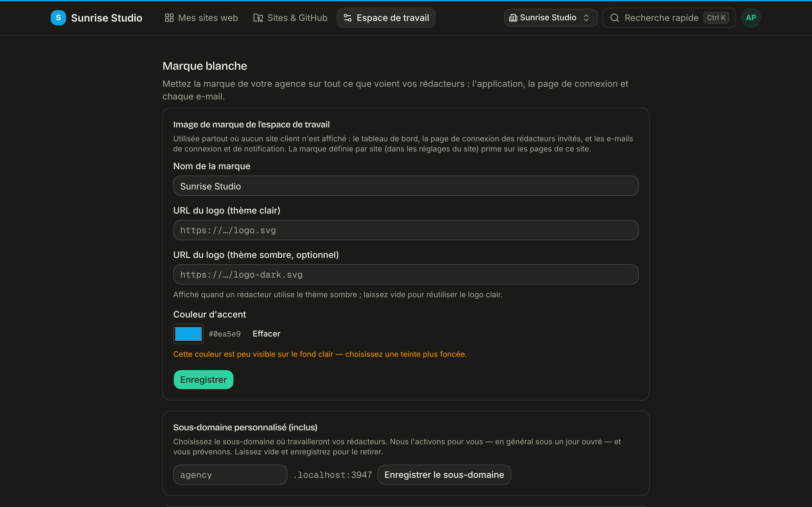Open the blue accent color swatch
Viewport: 812px width, 507px height.
click(x=188, y=334)
